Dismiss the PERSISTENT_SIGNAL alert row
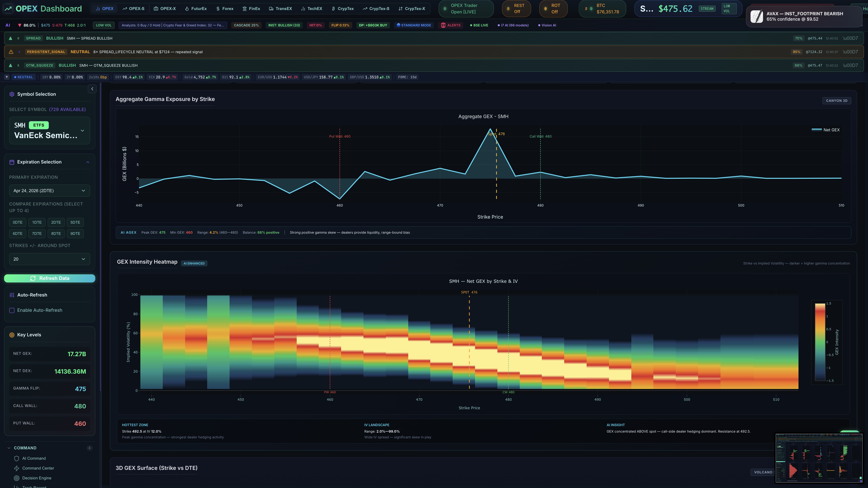 850,52
